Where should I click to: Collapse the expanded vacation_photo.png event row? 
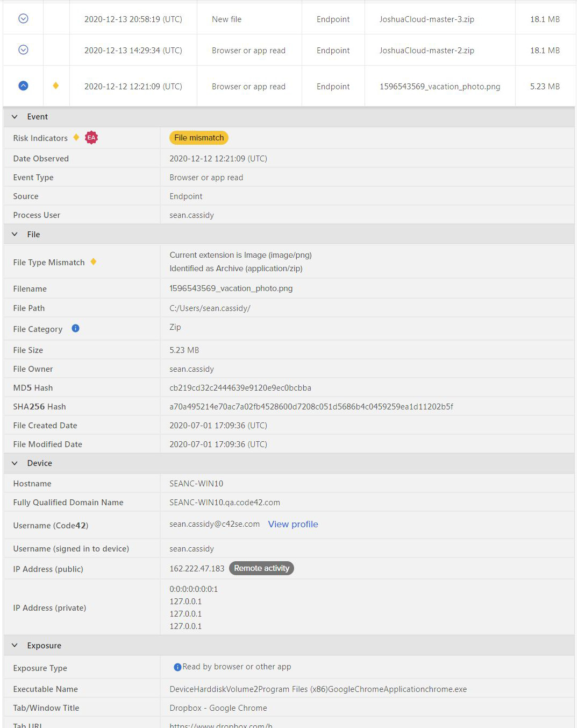point(23,86)
